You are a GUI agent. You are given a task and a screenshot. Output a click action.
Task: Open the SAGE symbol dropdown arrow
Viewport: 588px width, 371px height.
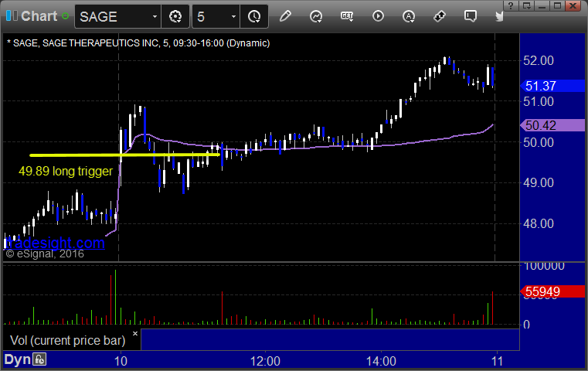click(155, 16)
